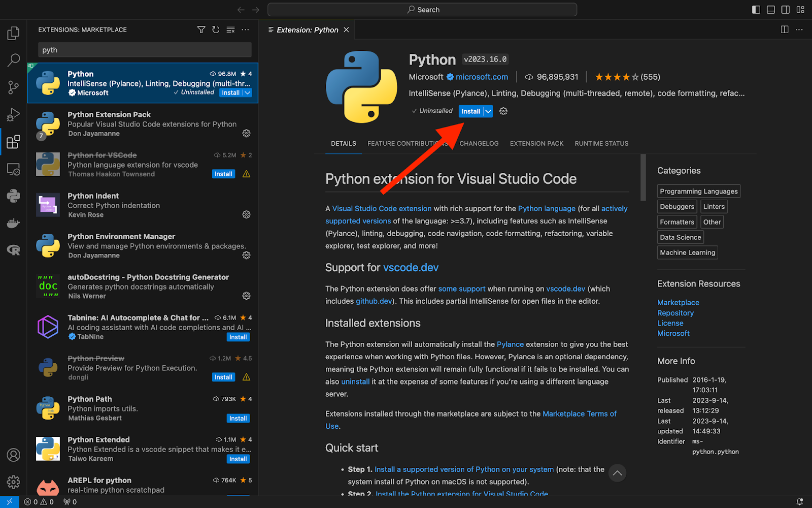
Task: Open Marketplace link under Extension Resources
Action: (x=678, y=302)
